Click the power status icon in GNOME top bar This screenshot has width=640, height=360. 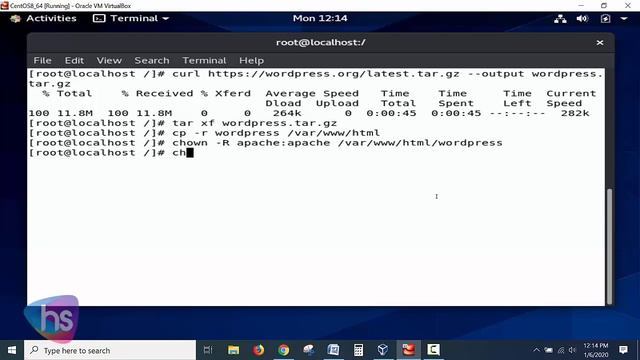[x=605, y=18]
